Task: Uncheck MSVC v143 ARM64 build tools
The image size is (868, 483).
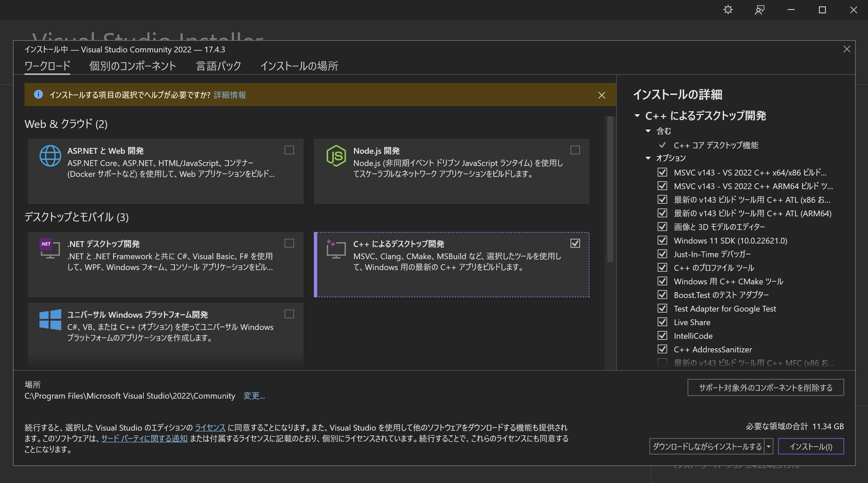Action: point(662,186)
